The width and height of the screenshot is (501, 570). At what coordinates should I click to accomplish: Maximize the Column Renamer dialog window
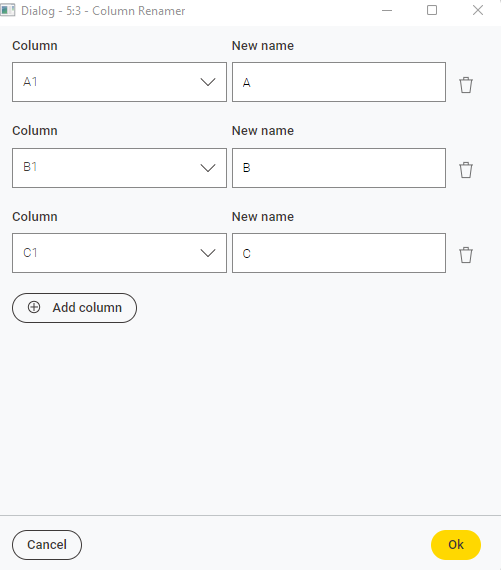432,11
